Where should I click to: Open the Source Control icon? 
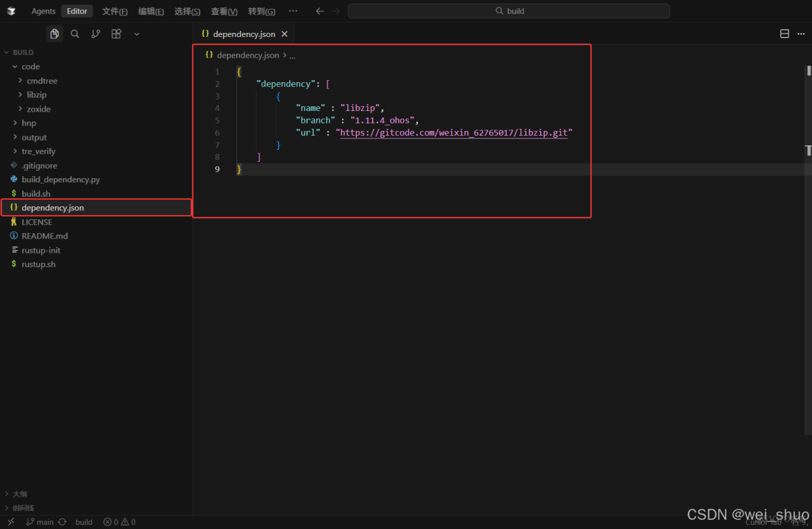(x=95, y=34)
